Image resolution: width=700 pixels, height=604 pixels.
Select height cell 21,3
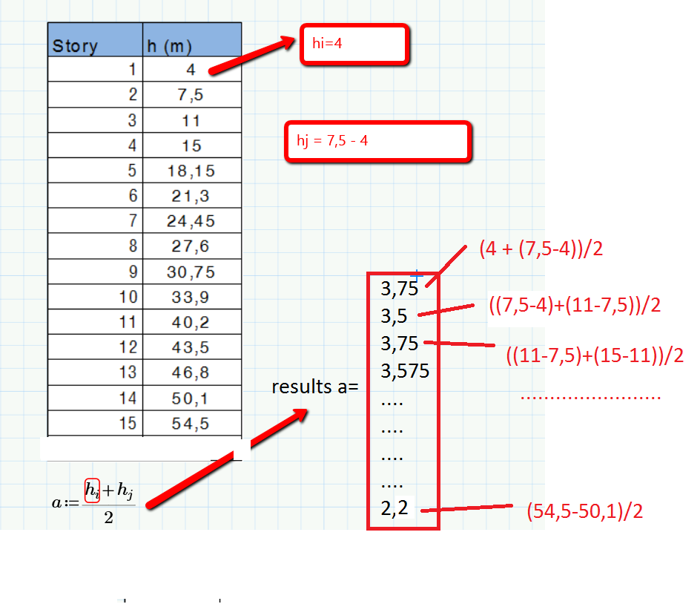pos(192,195)
